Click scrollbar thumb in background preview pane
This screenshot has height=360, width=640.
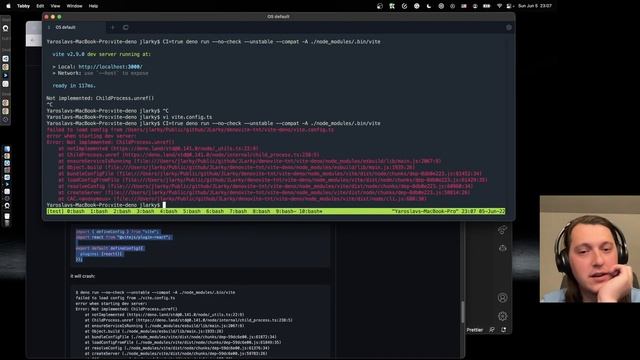coord(462,312)
